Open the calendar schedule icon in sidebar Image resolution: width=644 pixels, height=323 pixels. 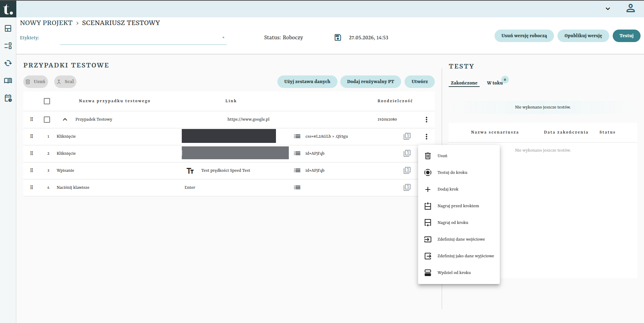(x=8, y=98)
